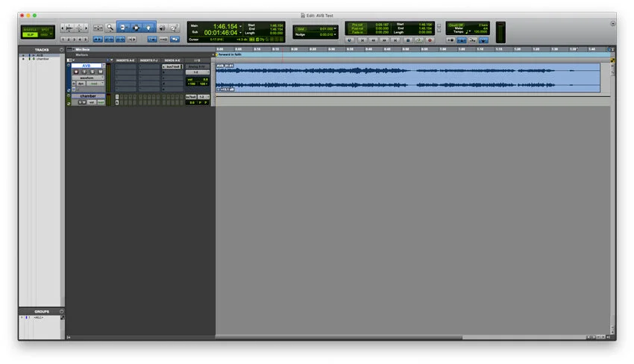Click Go to End transport button

[395, 40]
